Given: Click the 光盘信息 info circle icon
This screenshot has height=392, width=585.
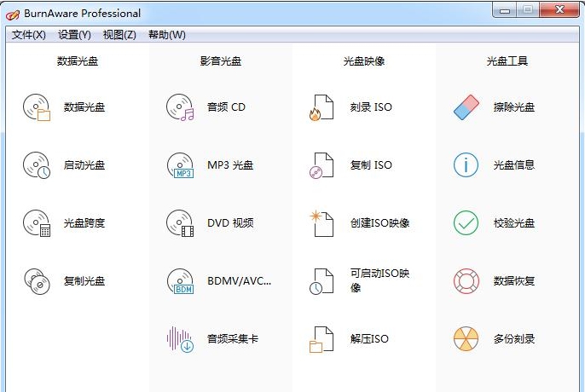Looking at the screenshot, I should coord(466,165).
